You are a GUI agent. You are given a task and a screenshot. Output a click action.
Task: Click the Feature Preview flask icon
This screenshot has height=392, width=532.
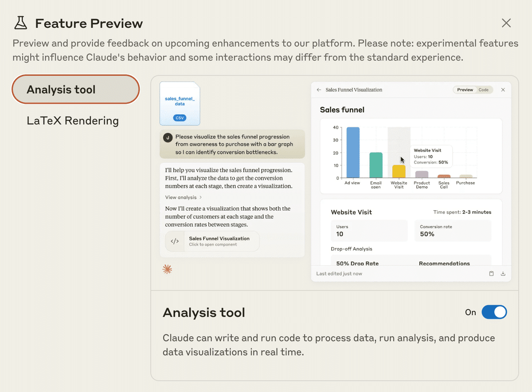[x=21, y=23]
